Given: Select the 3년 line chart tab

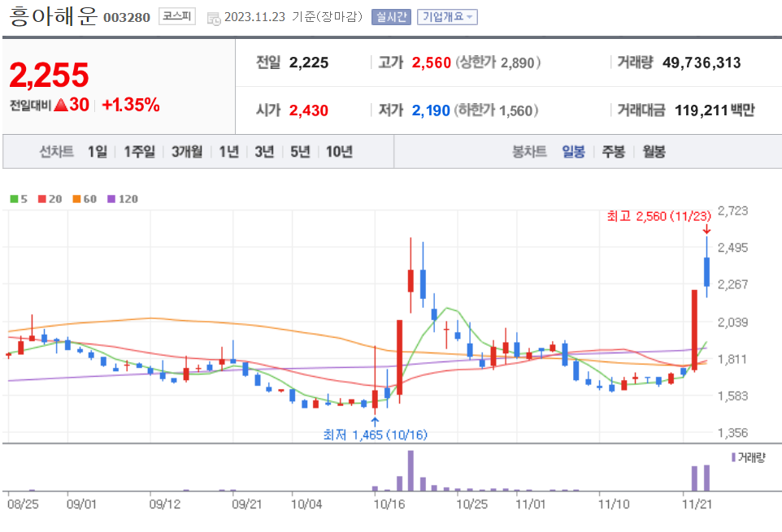Looking at the screenshot, I should 264,151.
